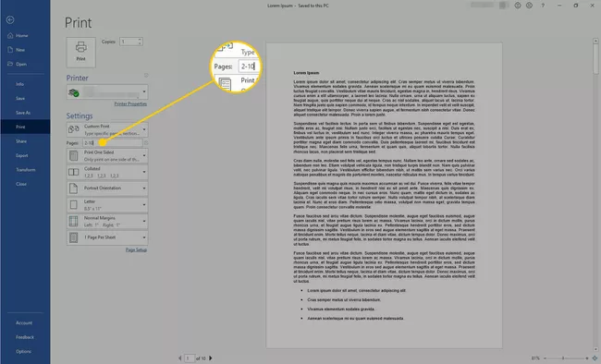Click the Print One Sided page icon
This screenshot has height=364, width=601.
pos(73,156)
